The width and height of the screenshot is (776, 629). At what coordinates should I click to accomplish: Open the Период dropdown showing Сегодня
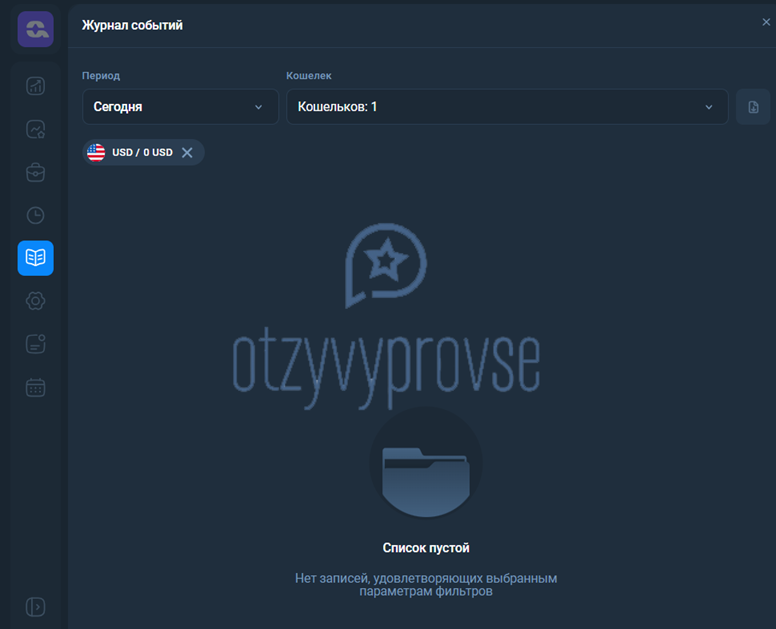coord(180,107)
